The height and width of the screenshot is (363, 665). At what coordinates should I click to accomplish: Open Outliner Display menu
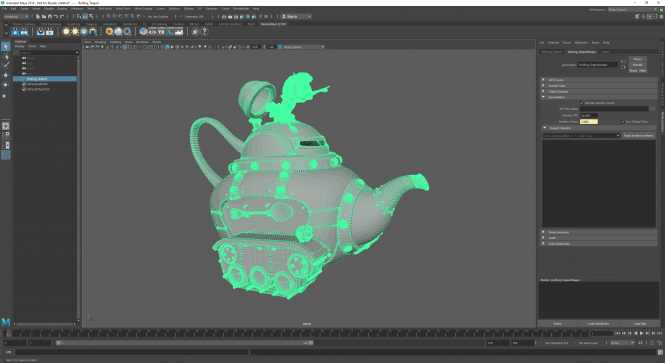(20, 46)
